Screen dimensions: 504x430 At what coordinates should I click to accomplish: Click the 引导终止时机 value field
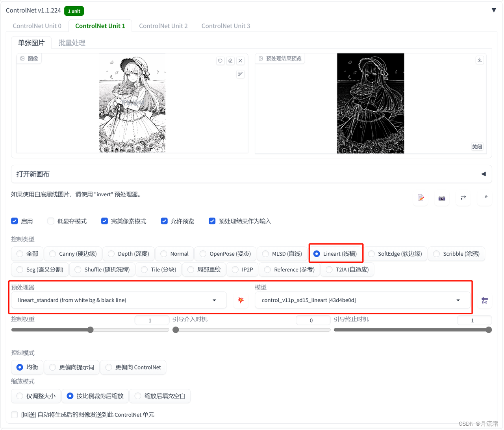tap(474, 320)
